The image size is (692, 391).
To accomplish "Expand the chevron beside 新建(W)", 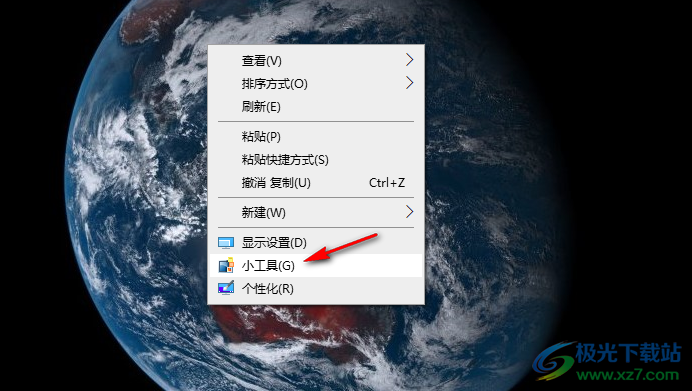I will click(x=410, y=212).
